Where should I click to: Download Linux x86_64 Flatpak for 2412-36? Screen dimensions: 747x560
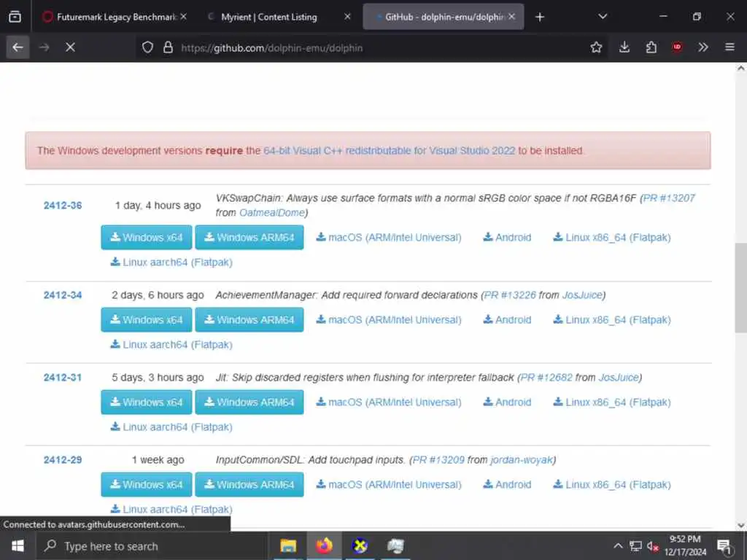tap(612, 237)
